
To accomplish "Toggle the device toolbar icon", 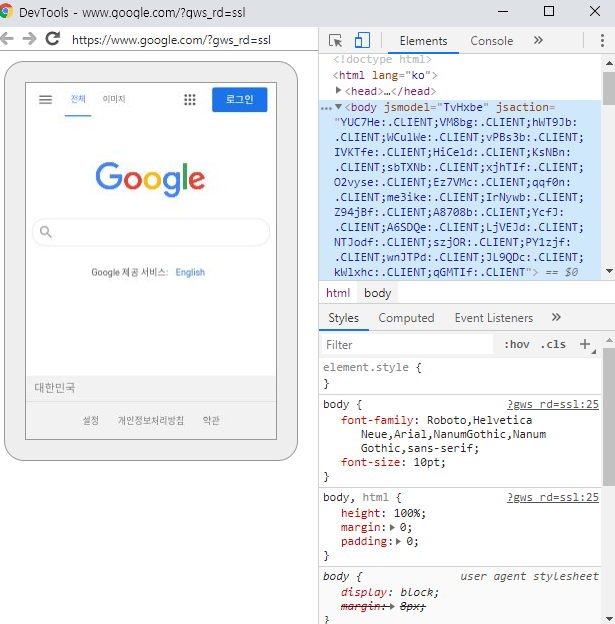I will tap(362, 40).
